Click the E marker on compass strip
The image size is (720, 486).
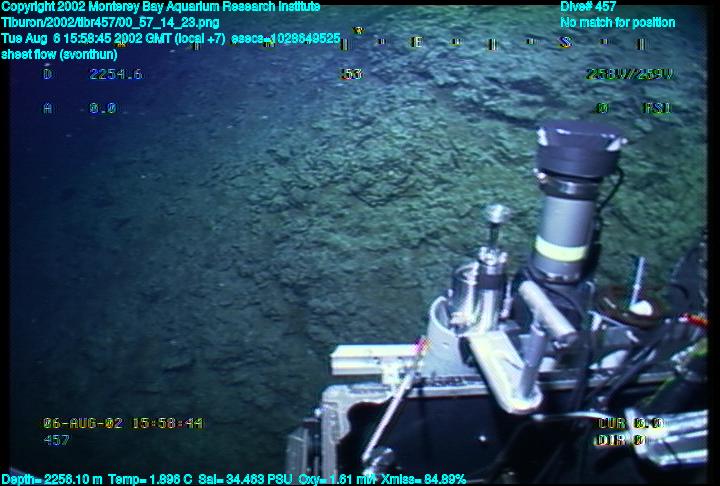417,43
